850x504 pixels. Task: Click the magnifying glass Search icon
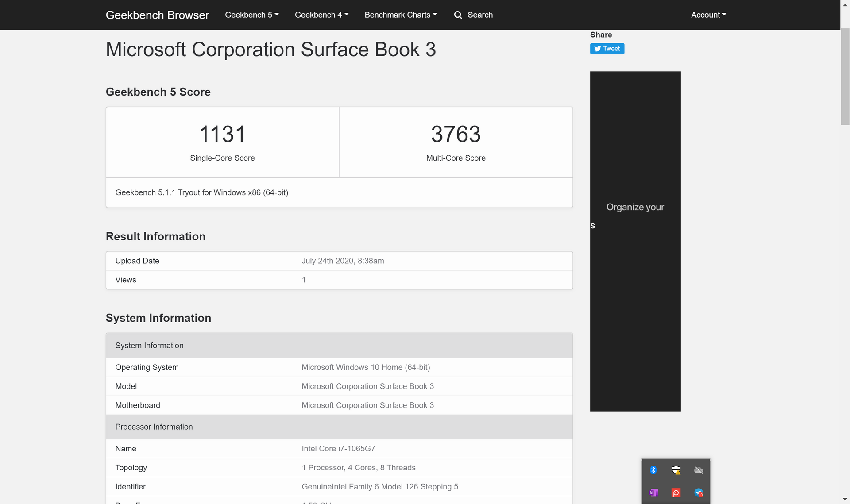click(458, 15)
